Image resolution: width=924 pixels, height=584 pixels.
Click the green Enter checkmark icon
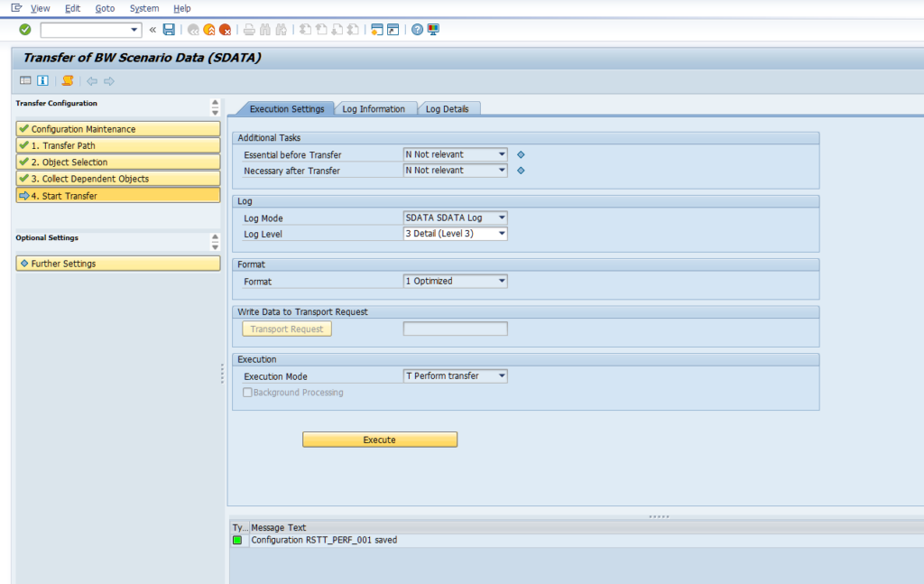(x=24, y=30)
